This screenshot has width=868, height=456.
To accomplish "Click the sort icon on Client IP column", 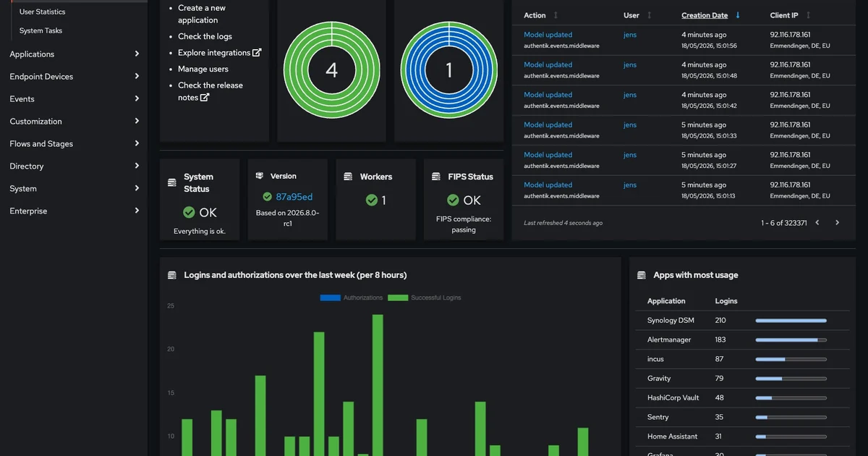I will (x=808, y=15).
